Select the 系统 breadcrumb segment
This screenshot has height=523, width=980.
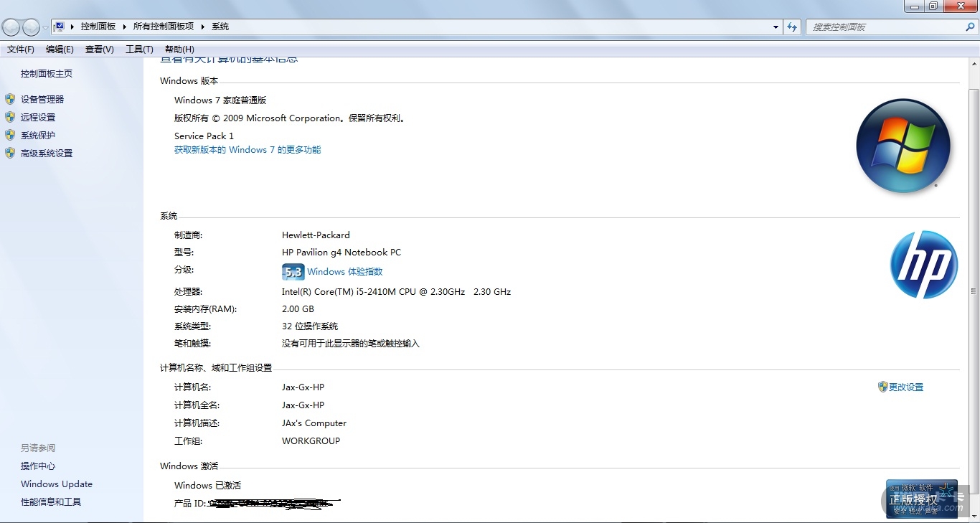[220, 27]
